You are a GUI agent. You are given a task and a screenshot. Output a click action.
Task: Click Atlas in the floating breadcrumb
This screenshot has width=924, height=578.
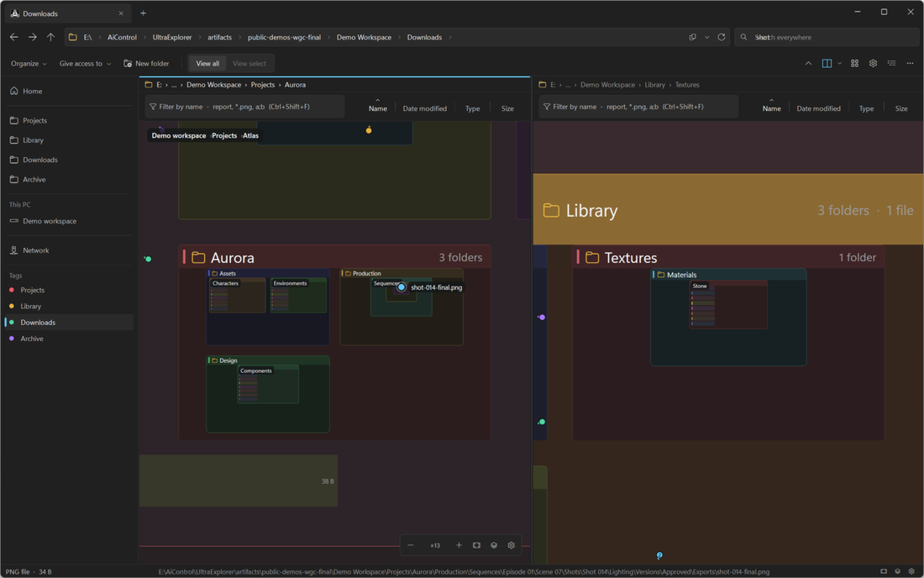pyautogui.click(x=250, y=135)
